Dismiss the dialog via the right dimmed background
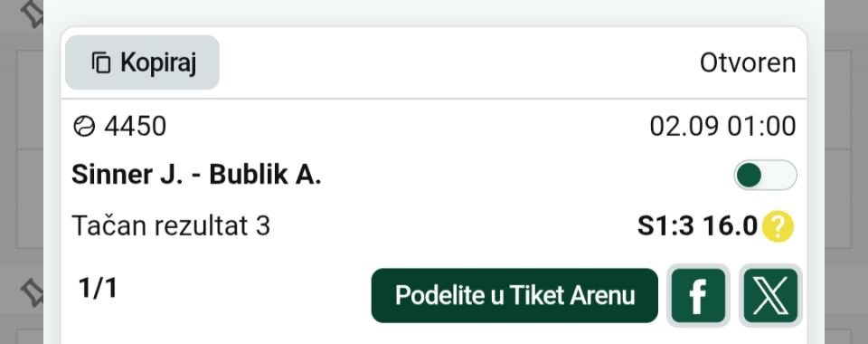 [x=846, y=172]
